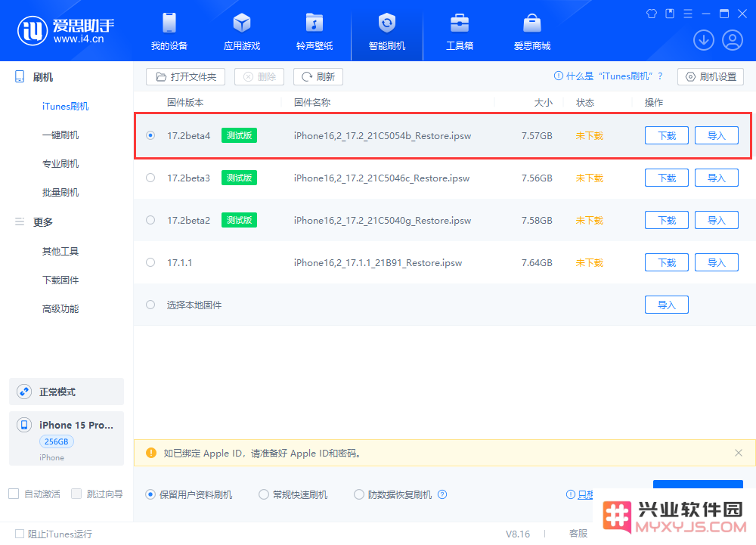
Task: Select 17.1.1 firmware radio button
Action: point(150,262)
